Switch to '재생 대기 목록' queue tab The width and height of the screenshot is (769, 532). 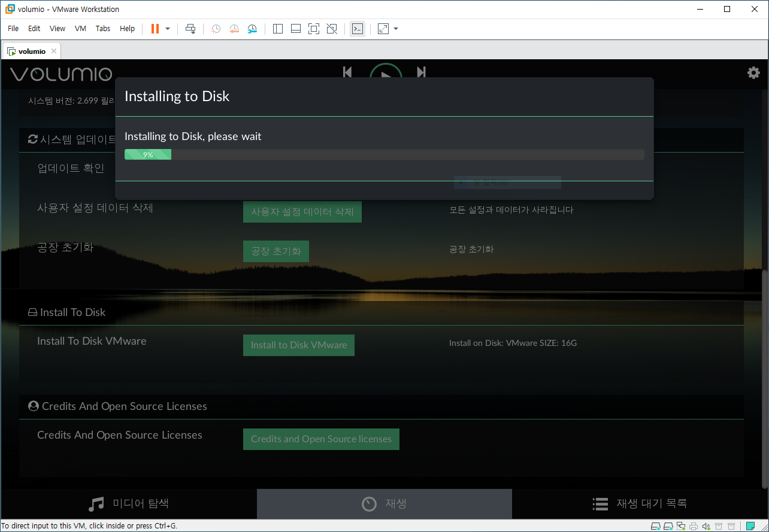pos(640,504)
